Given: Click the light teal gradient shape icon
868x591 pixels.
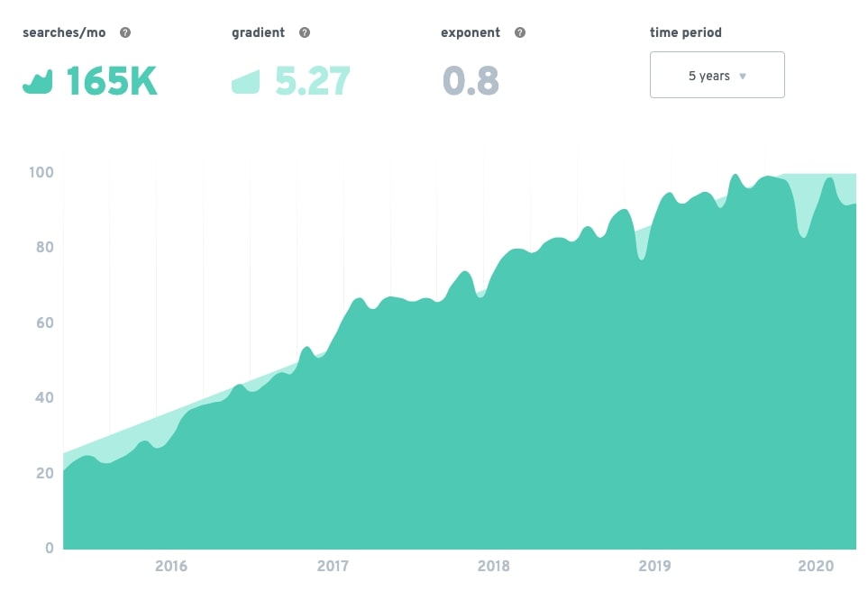Looking at the screenshot, I should (x=246, y=82).
